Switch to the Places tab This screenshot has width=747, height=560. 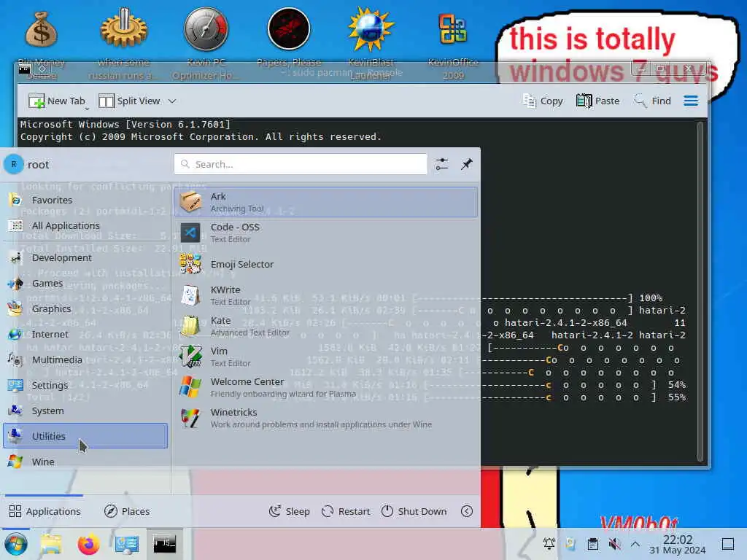pyautogui.click(x=127, y=511)
